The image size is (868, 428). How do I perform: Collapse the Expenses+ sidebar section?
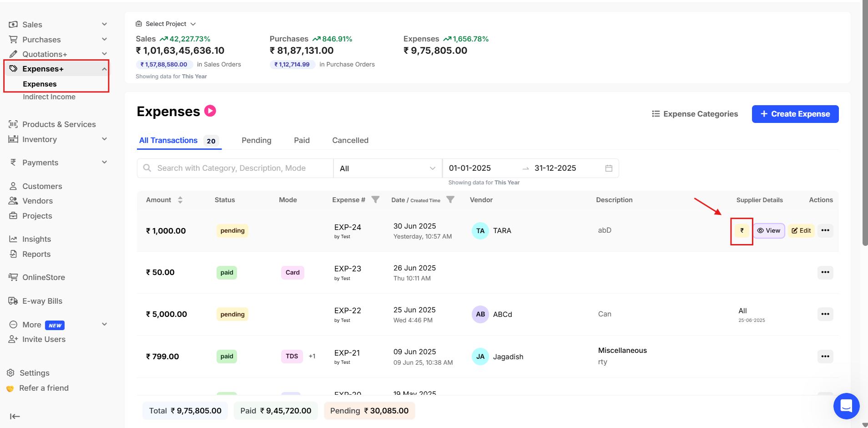(104, 69)
